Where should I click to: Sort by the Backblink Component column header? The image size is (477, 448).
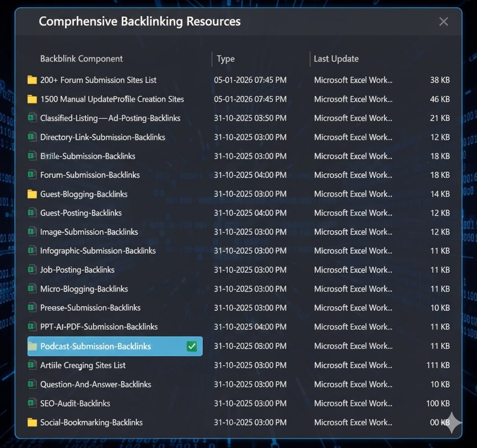(81, 59)
